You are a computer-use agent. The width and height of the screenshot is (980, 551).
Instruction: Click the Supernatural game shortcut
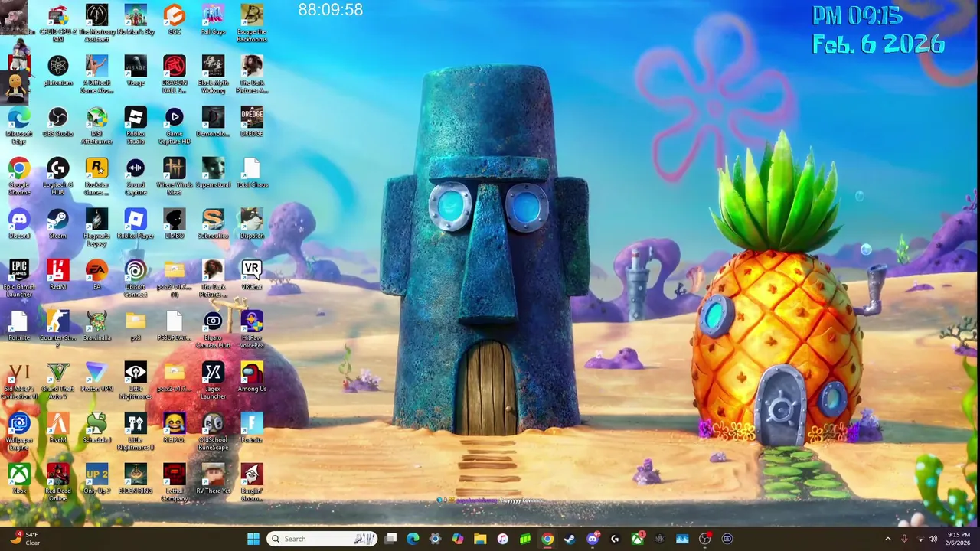[213, 174]
